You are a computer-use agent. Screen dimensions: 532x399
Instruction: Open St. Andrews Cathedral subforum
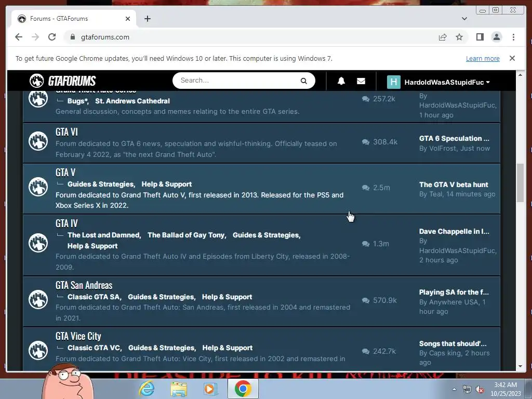tap(132, 101)
